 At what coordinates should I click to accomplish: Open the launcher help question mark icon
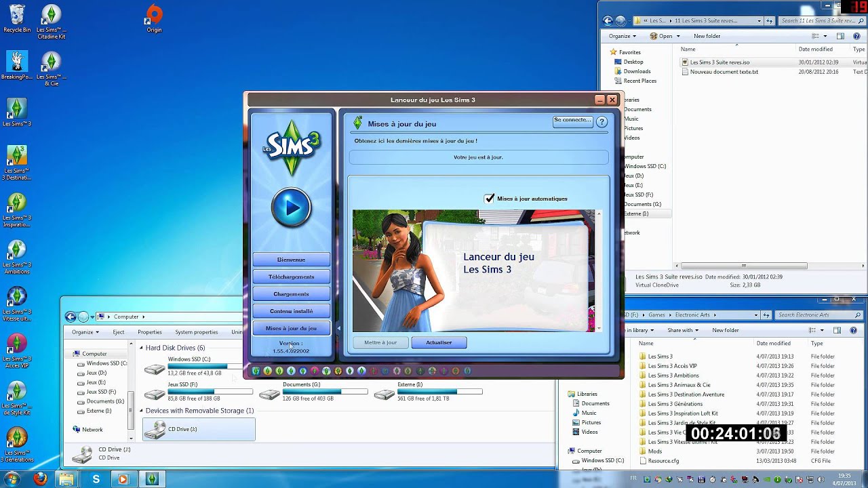pos(602,122)
